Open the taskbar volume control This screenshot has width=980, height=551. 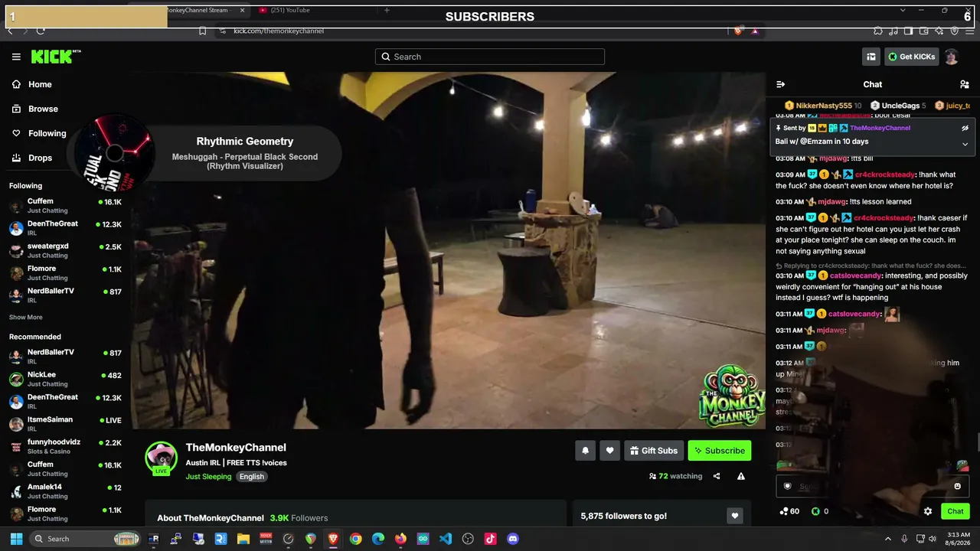(933, 539)
